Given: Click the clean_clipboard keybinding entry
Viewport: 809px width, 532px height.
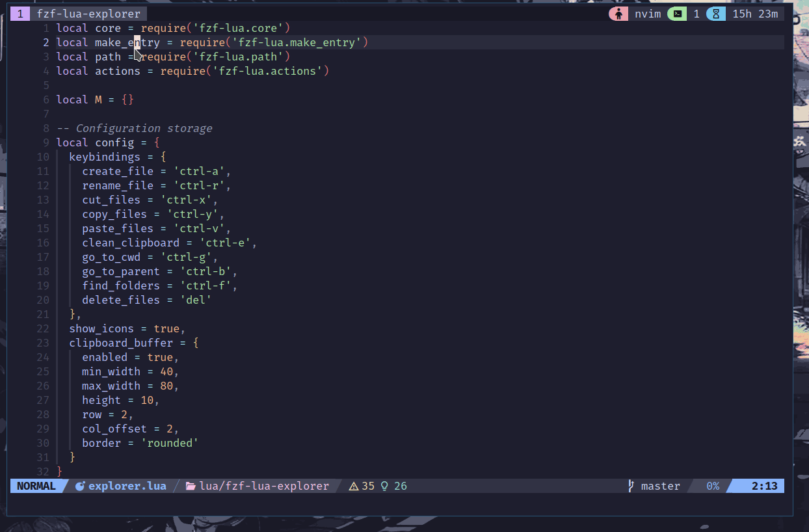Looking at the screenshot, I should coord(170,243).
